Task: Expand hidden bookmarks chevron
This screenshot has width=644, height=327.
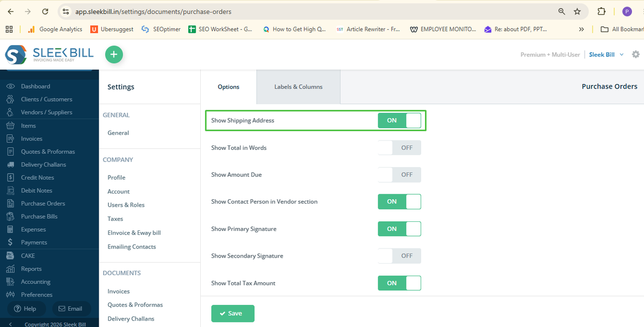Action: tap(582, 29)
